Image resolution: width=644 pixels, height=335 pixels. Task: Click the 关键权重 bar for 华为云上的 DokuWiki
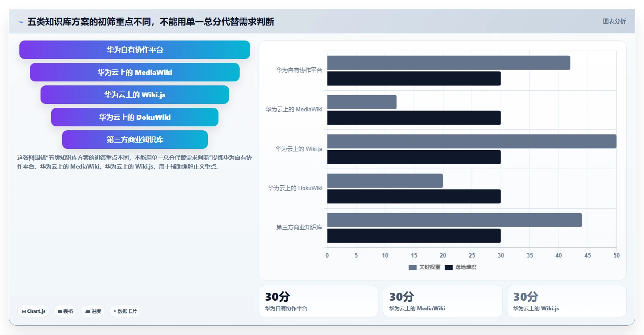click(385, 180)
